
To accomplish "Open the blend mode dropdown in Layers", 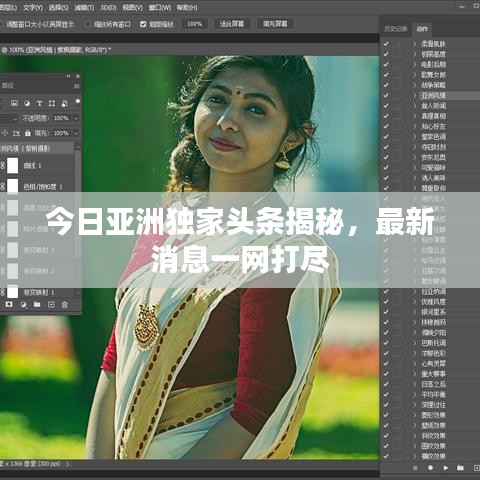I will point(9,118).
